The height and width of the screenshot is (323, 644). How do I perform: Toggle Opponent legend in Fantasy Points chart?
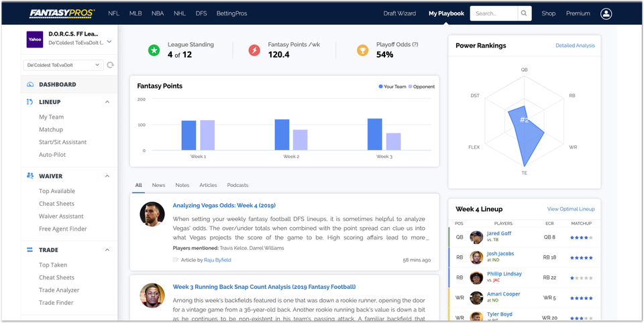click(x=421, y=86)
